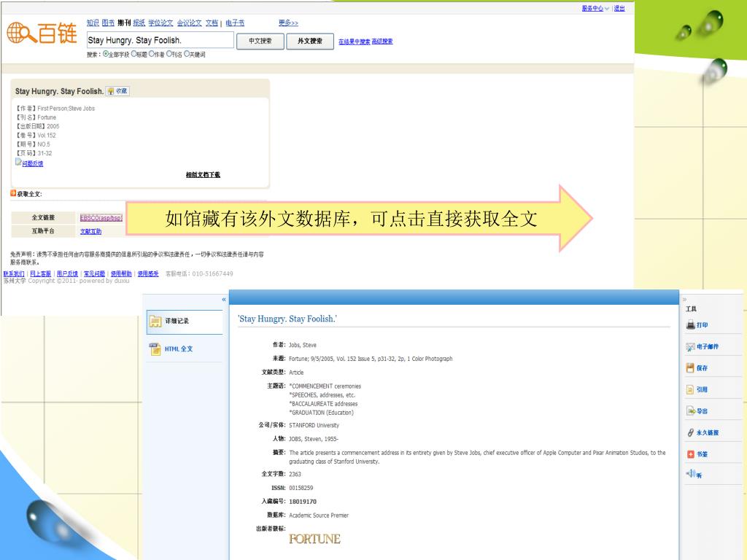Switch to the 报纸 category

[139, 23]
